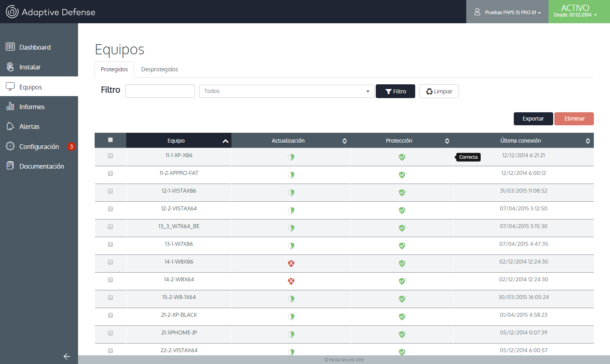
Task: Open Configuración gear icon
Action: (10, 146)
